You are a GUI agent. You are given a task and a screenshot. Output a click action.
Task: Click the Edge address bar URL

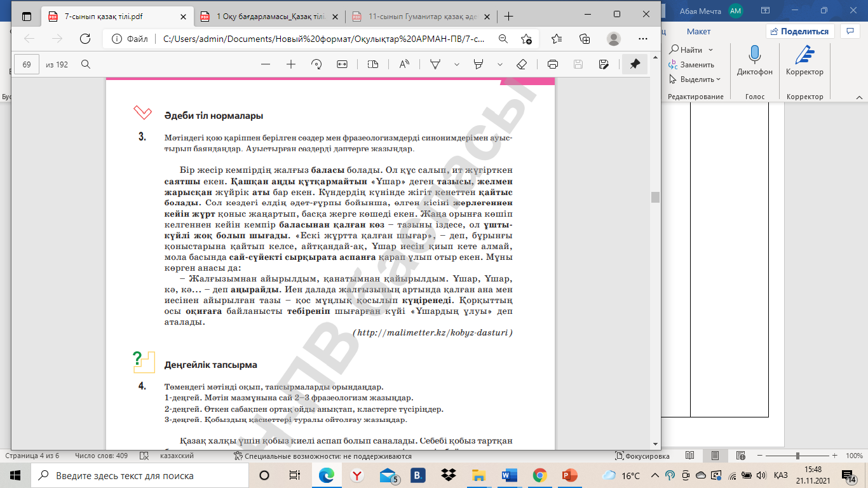(323, 39)
